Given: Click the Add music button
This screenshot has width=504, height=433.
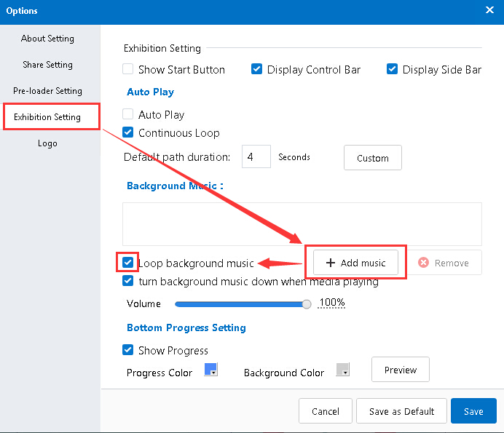Looking at the screenshot, I should 355,263.
